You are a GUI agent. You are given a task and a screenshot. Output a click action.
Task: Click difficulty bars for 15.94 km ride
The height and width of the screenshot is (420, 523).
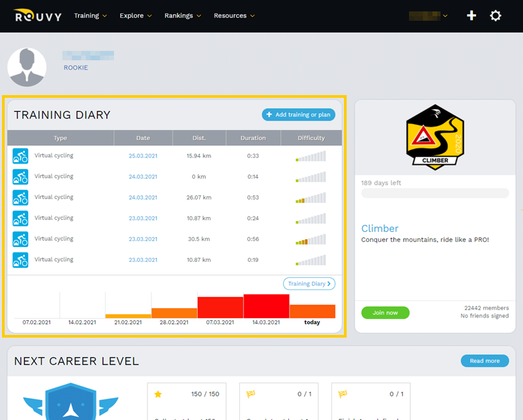click(310, 156)
